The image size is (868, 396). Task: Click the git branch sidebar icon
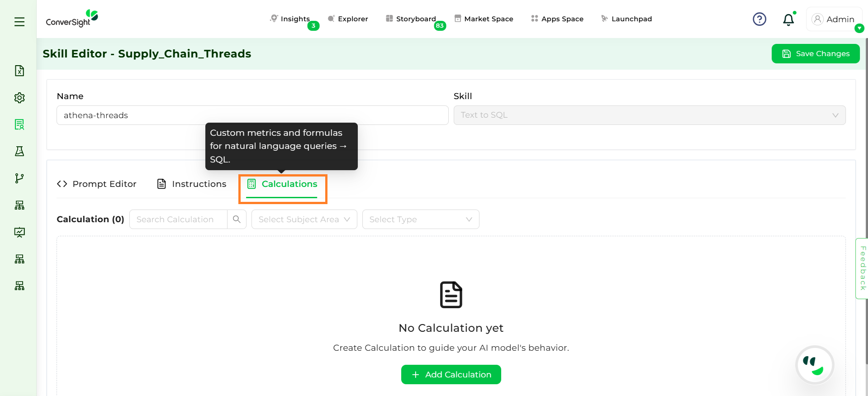19,178
